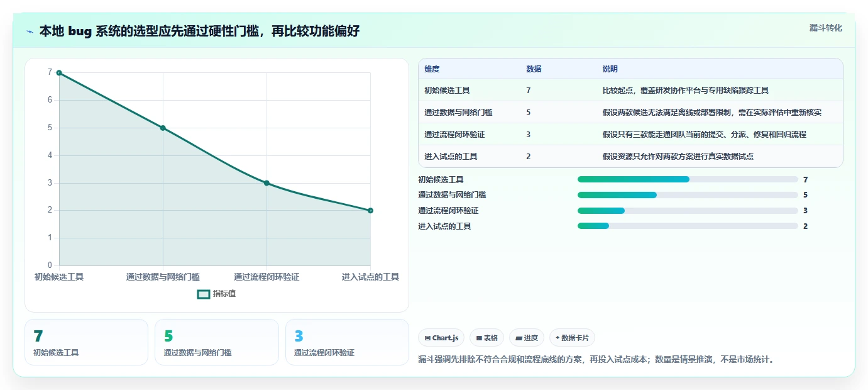Click table description starting 假设两款候选
868x390 pixels.
[711, 113]
